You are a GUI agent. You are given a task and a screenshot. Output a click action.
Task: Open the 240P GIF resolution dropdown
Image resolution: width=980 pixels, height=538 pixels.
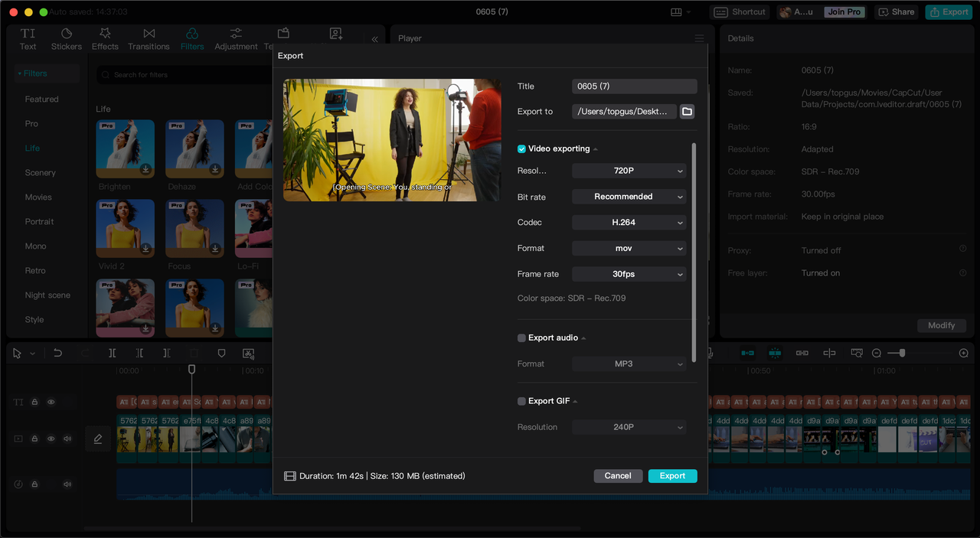click(629, 427)
